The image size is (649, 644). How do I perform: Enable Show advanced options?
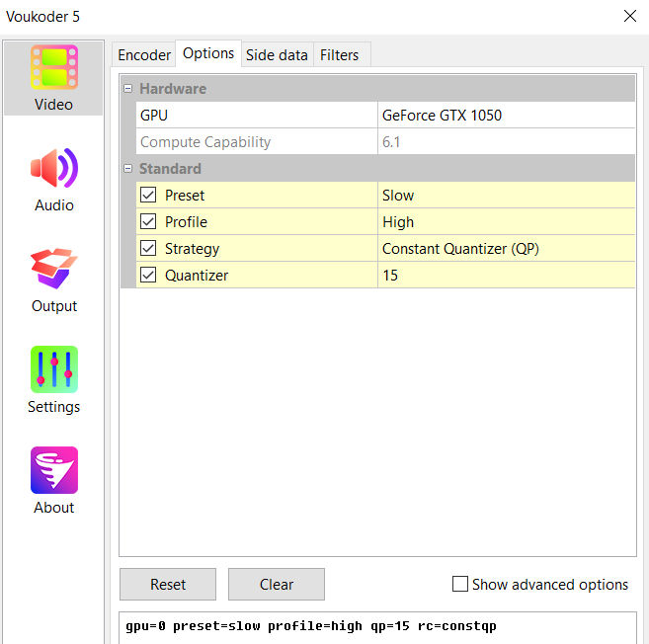point(460,584)
